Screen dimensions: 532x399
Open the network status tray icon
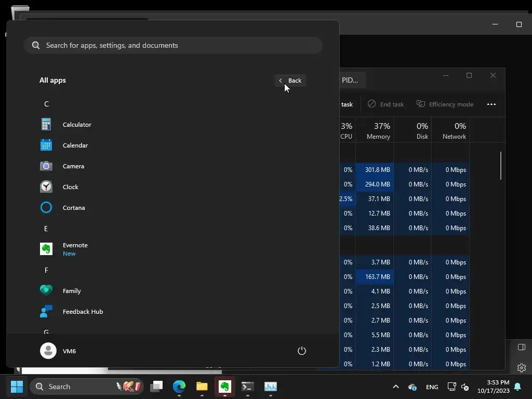451,387
